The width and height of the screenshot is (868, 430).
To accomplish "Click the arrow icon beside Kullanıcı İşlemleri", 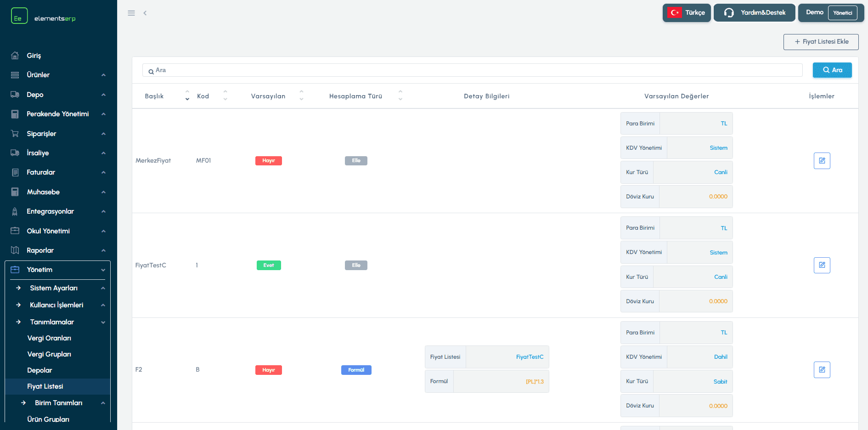I will click(18, 305).
